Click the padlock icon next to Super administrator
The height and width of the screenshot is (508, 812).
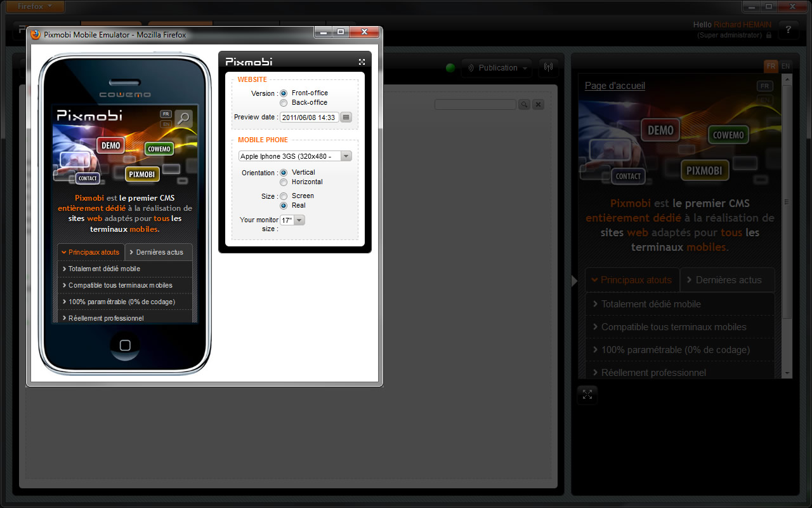(769, 36)
